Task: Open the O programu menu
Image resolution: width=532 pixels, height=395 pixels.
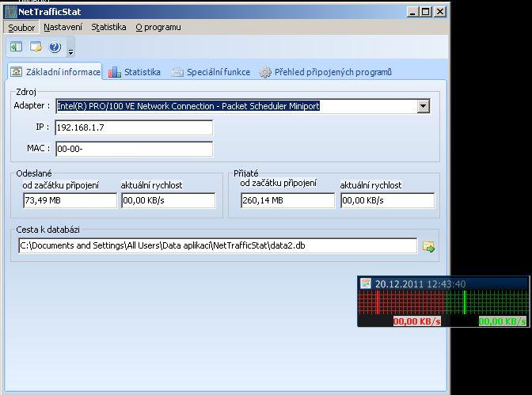Action: pyautogui.click(x=158, y=27)
